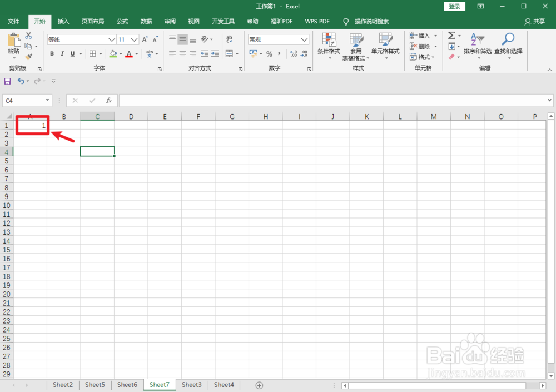556x392 pixels.
Task: Click the AutoSum sigma icon
Action: tap(451, 36)
